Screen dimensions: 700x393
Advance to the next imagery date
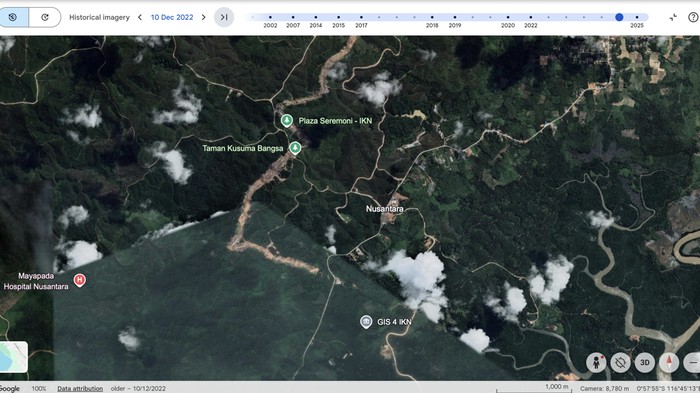coord(204,17)
